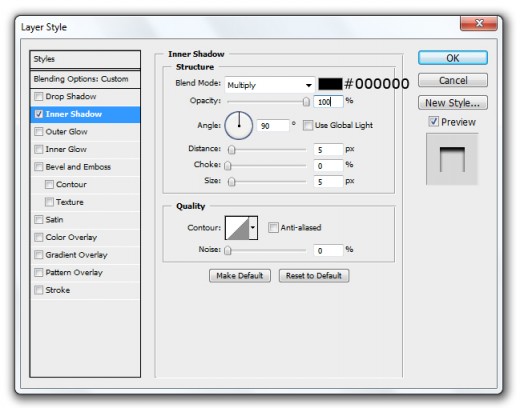The width and height of the screenshot is (520, 408).
Task: Click the New Style... button
Action: pos(453,103)
